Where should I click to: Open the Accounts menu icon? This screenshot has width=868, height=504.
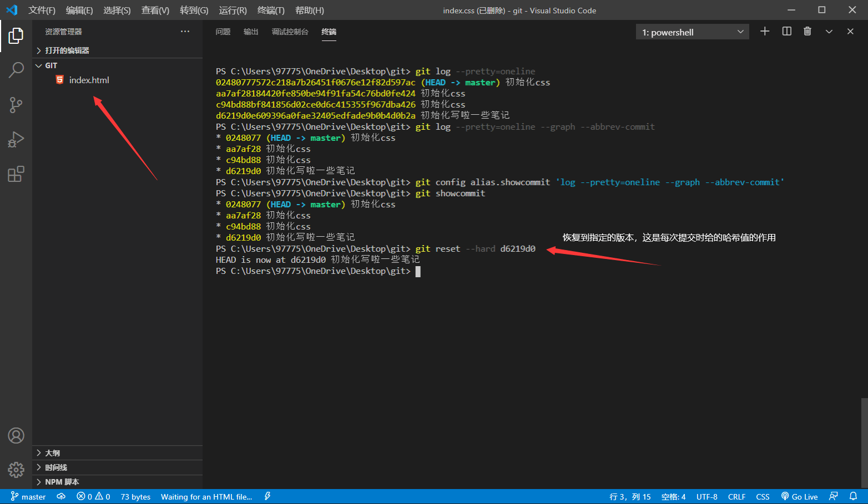pos(16,436)
